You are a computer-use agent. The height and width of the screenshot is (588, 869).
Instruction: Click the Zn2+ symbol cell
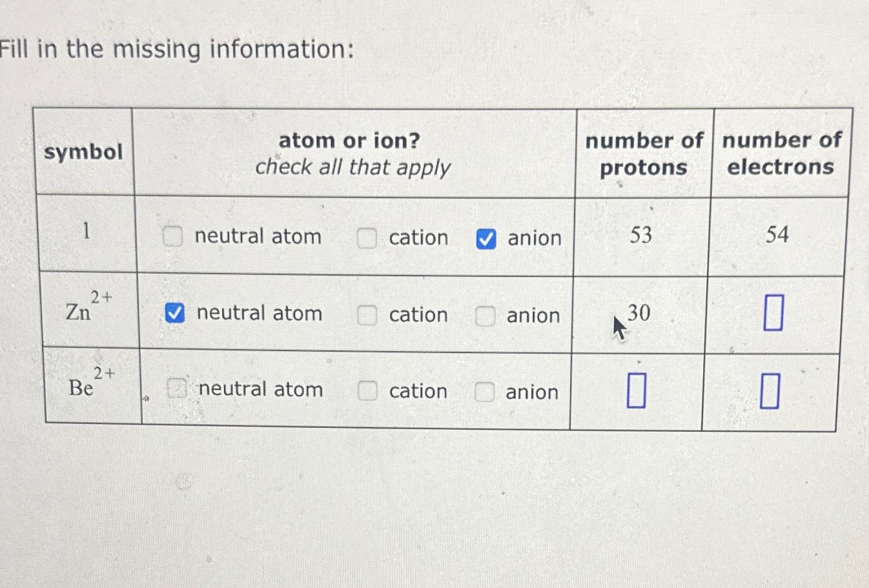(87, 310)
